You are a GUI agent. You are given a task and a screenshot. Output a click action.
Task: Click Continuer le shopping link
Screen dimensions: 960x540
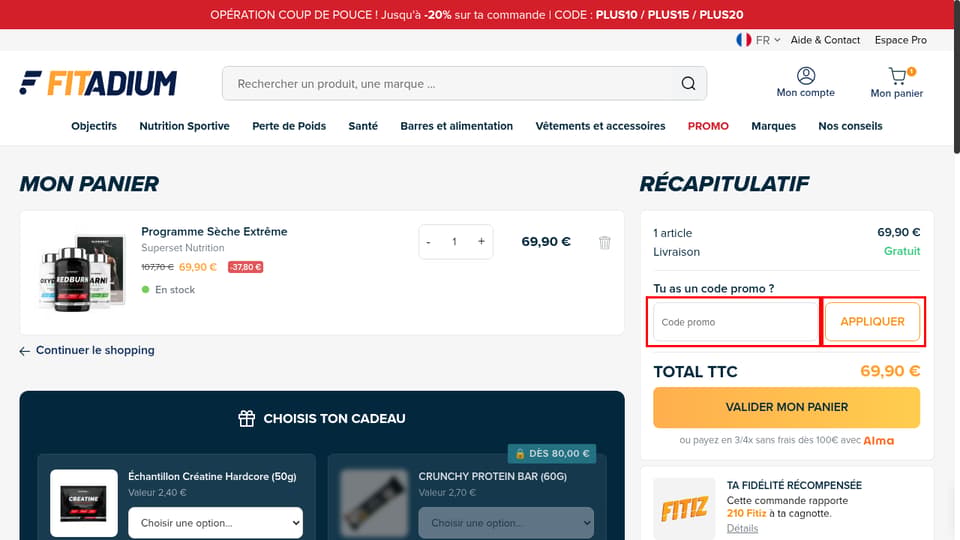95,350
